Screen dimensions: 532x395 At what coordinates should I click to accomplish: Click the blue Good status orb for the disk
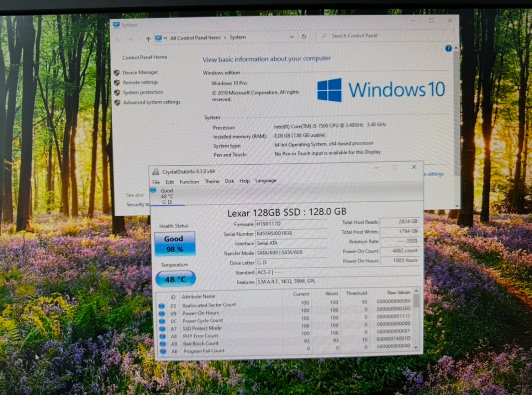[153, 190]
